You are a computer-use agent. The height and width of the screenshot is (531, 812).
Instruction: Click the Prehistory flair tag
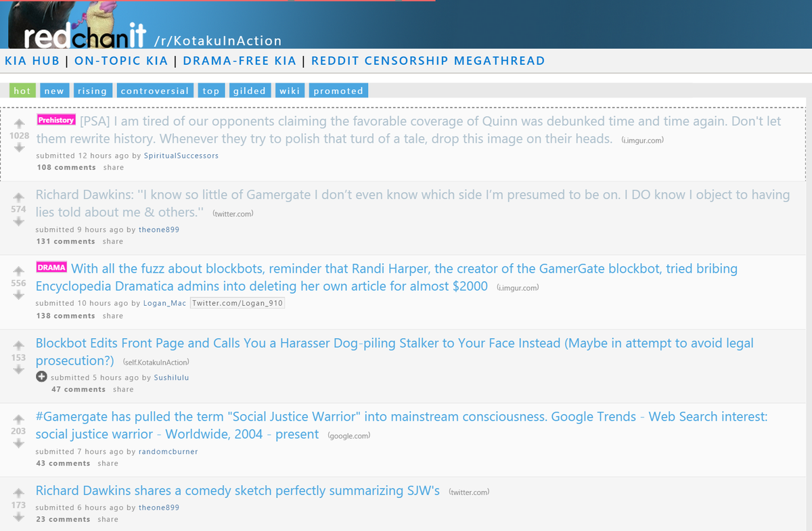point(55,120)
